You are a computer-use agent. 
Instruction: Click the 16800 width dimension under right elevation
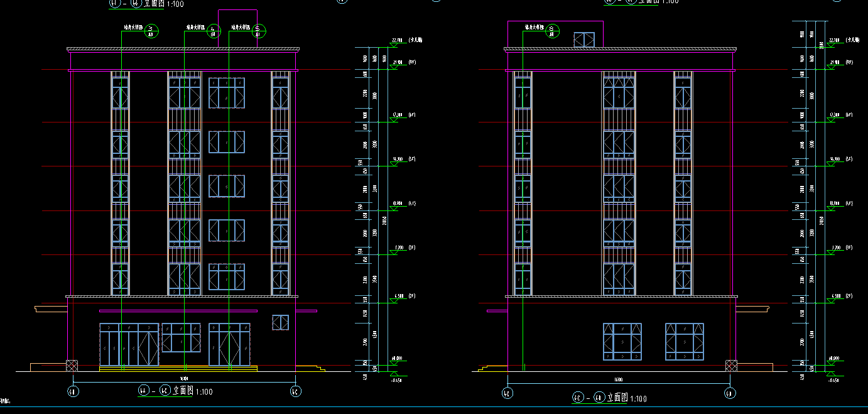(x=619, y=379)
